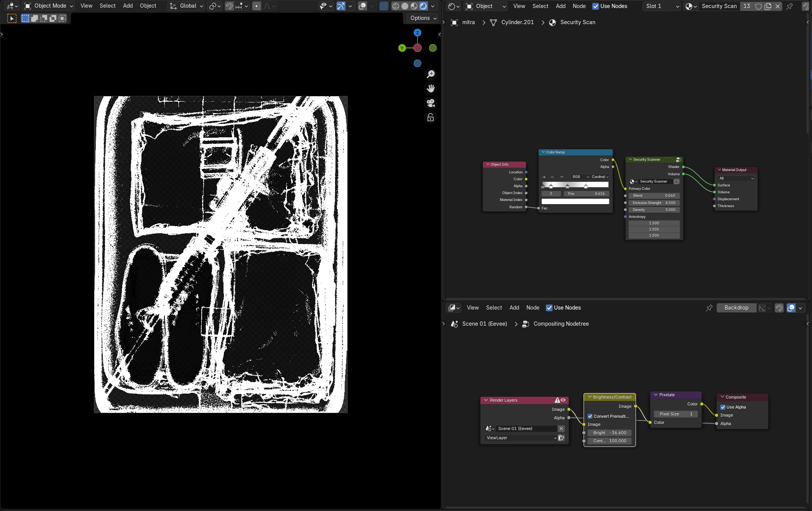The height and width of the screenshot is (511, 812).
Task: Open Slot 1 material slot dropdown
Action: pyautogui.click(x=662, y=6)
